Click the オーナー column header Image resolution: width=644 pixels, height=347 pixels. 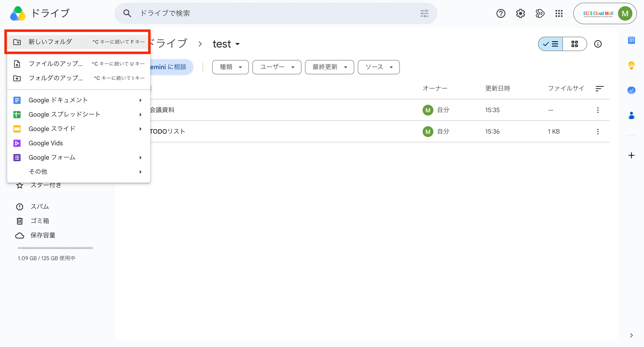(x=435, y=89)
